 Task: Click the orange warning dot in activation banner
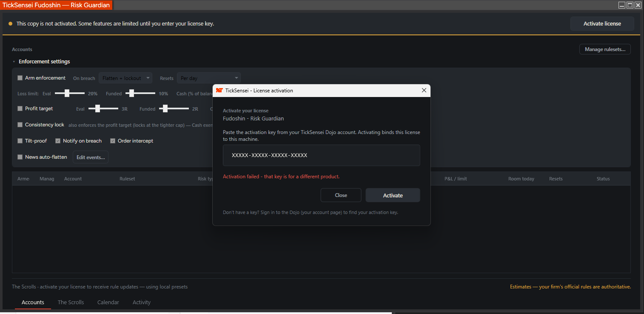tap(11, 24)
